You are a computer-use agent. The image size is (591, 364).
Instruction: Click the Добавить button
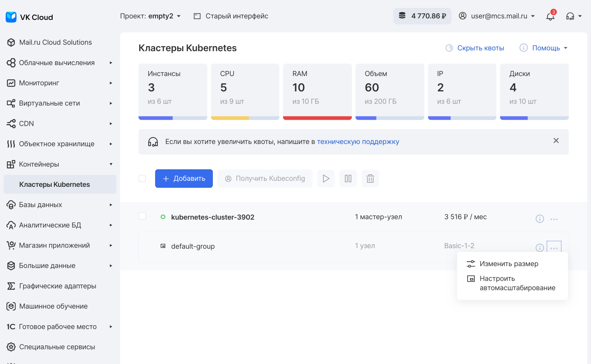(x=184, y=178)
